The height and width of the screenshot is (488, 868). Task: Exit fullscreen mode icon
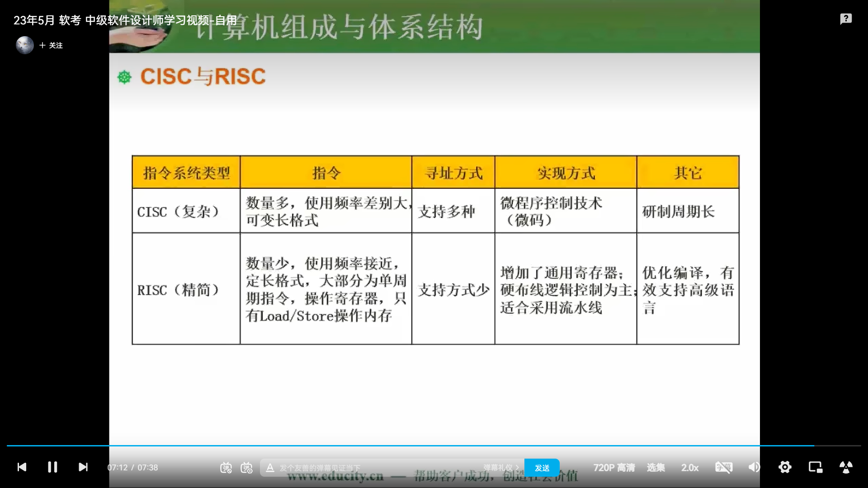[846, 467]
